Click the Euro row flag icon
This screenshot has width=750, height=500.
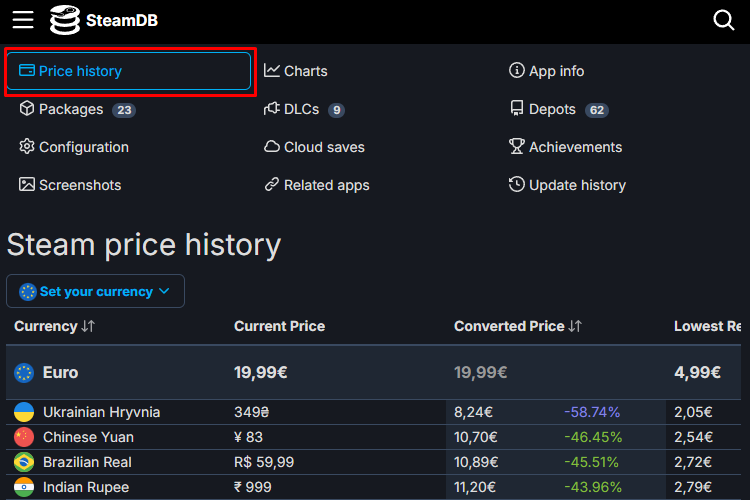coord(24,373)
